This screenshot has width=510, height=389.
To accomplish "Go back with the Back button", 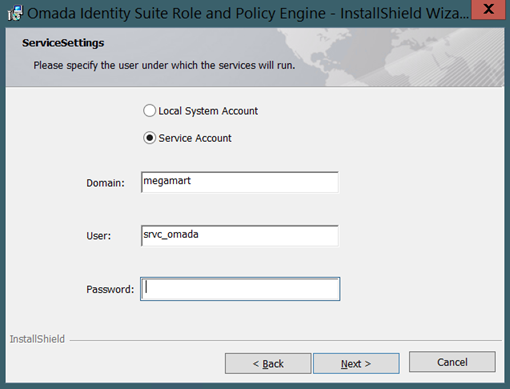I will tap(268, 363).
